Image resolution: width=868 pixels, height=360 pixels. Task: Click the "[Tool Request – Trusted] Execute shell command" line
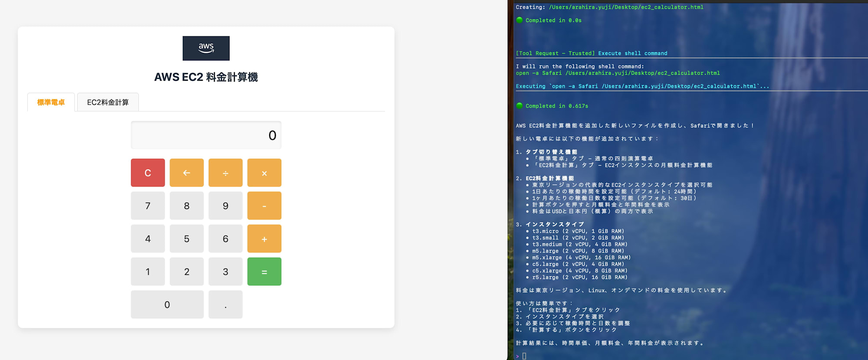click(x=592, y=53)
